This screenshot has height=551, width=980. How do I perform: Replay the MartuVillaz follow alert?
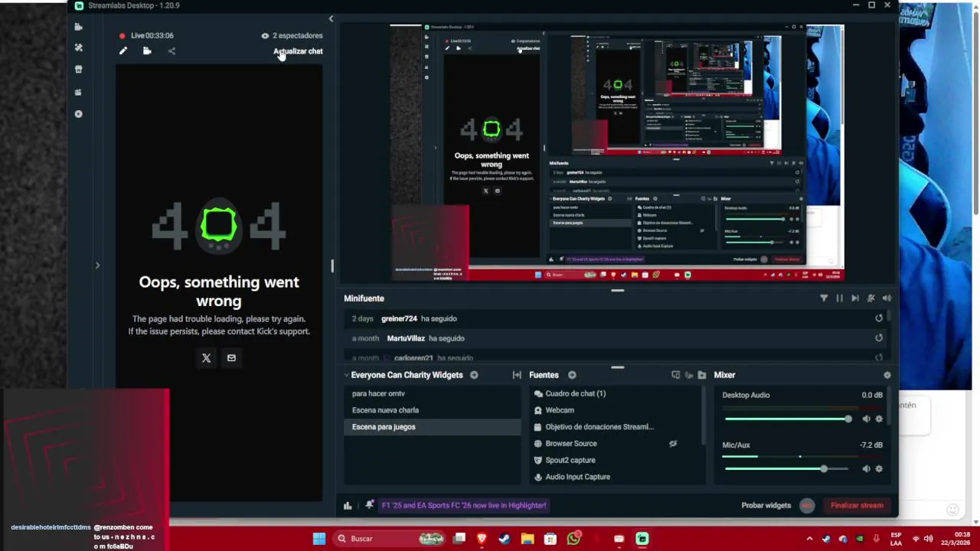pos(879,338)
